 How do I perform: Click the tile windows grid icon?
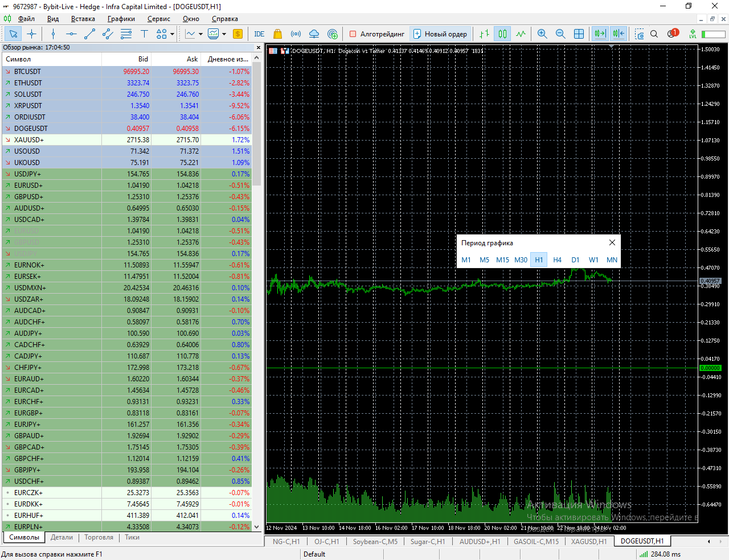[579, 34]
